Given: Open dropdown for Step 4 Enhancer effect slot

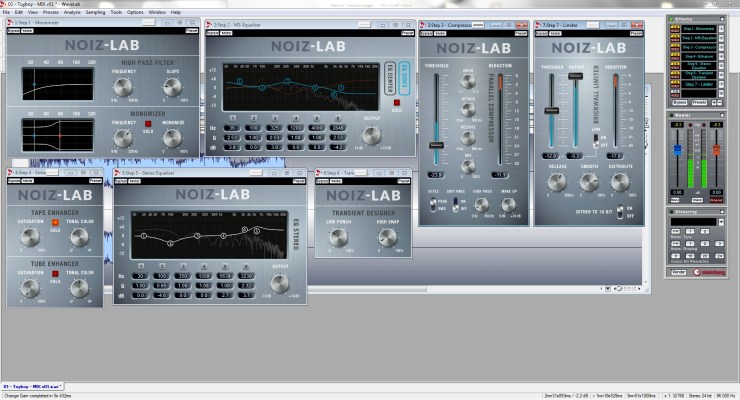Looking at the screenshot, I should pyautogui.click(x=721, y=56).
